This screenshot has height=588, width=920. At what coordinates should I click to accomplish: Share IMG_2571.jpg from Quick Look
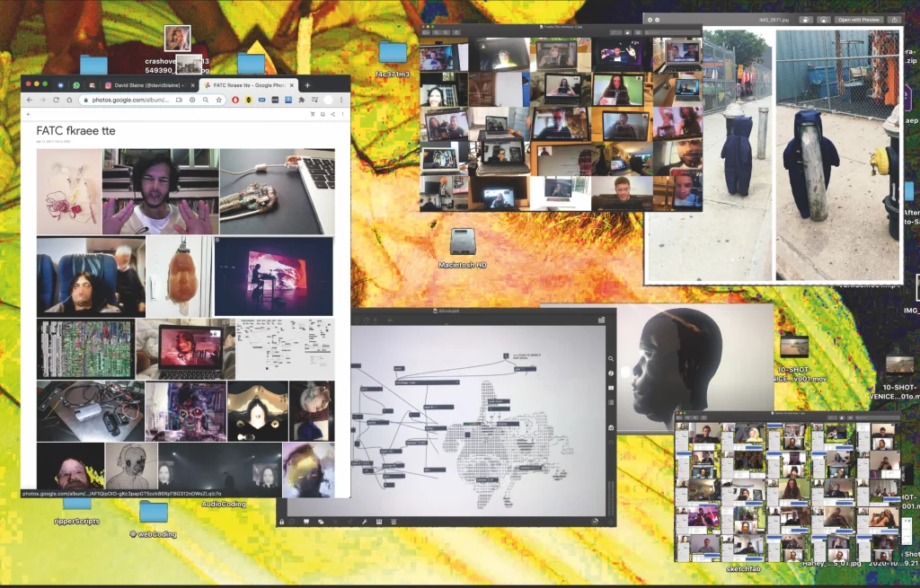[x=894, y=20]
